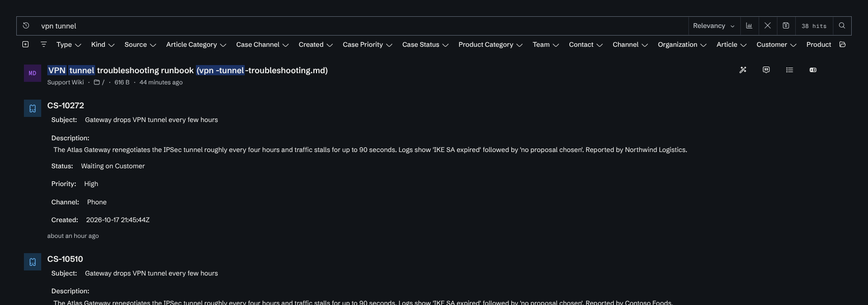Expand the Product filter
This screenshot has height=305, width=868.
(819, 45)
